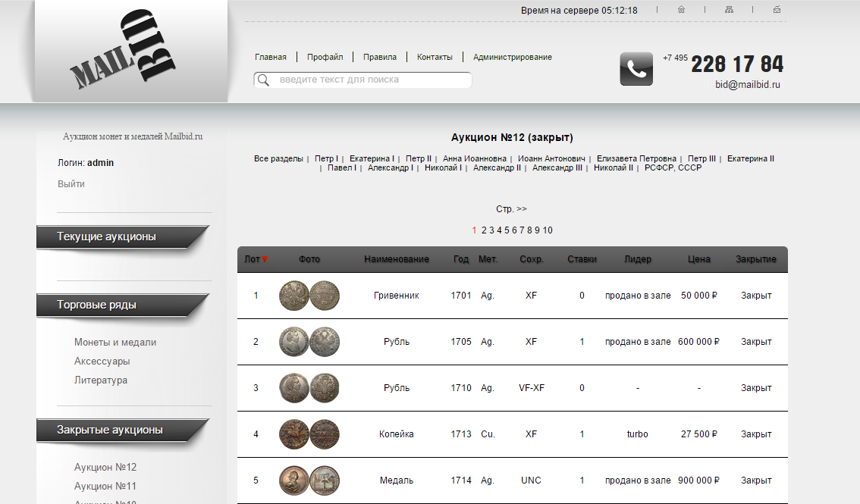This screenshot has width=860, height=504.
Task: Open the Рубль 1710 coin photo
Action: 309,388
